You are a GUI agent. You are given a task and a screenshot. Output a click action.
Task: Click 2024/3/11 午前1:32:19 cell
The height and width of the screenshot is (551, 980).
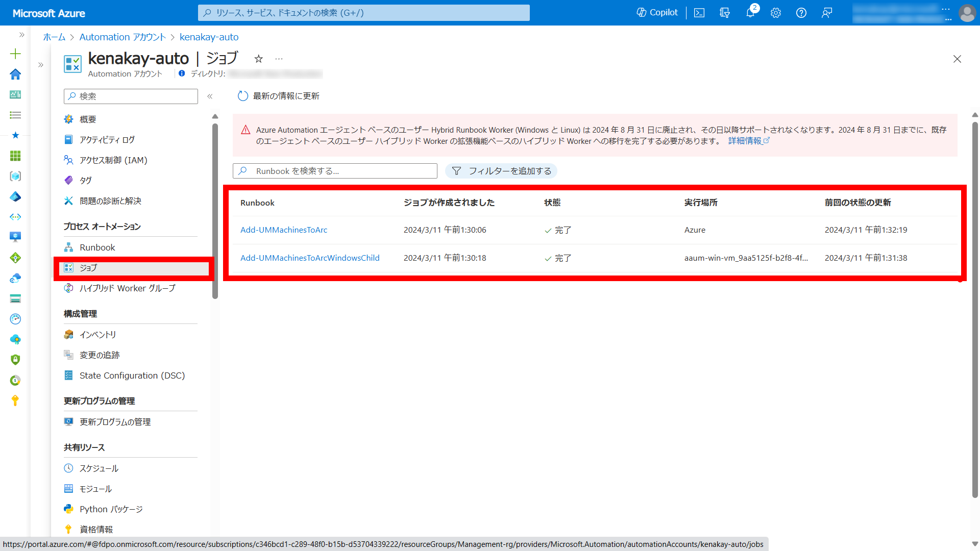click(x=866, y=230)
